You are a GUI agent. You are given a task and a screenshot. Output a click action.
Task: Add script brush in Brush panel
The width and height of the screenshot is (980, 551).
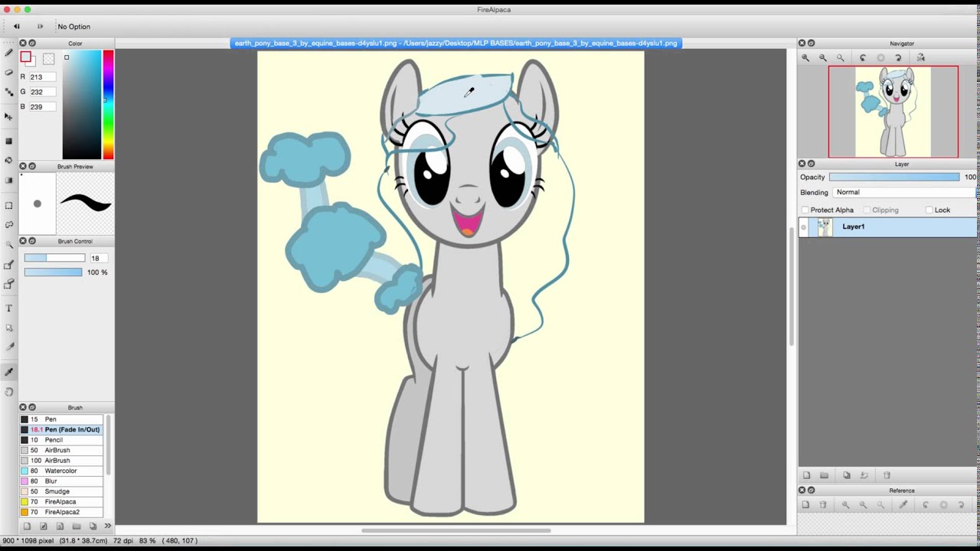point(60,526)
